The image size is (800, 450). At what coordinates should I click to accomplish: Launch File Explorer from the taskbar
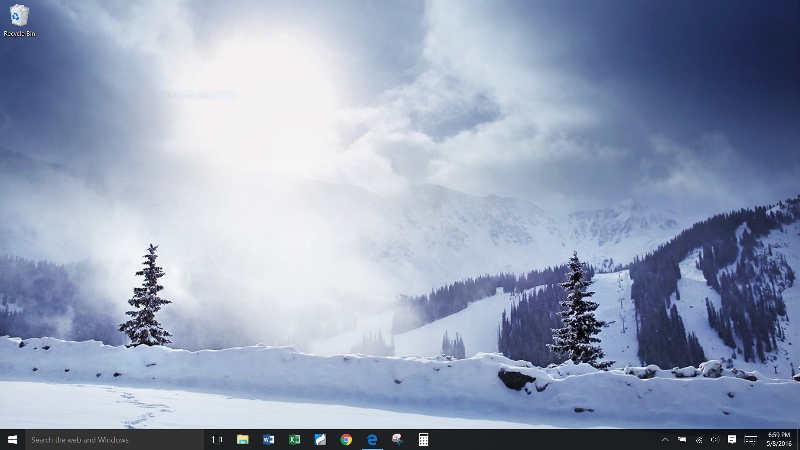(243, 439)
